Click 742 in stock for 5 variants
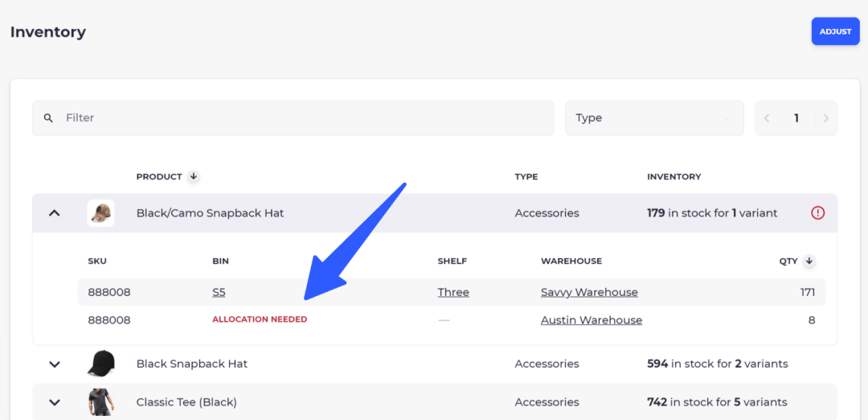 (717, 402)
